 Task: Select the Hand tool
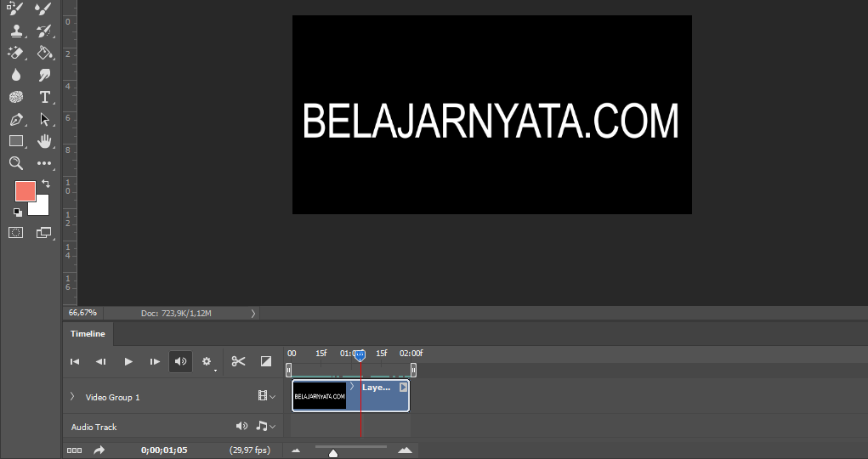click(x=44, y=141)
